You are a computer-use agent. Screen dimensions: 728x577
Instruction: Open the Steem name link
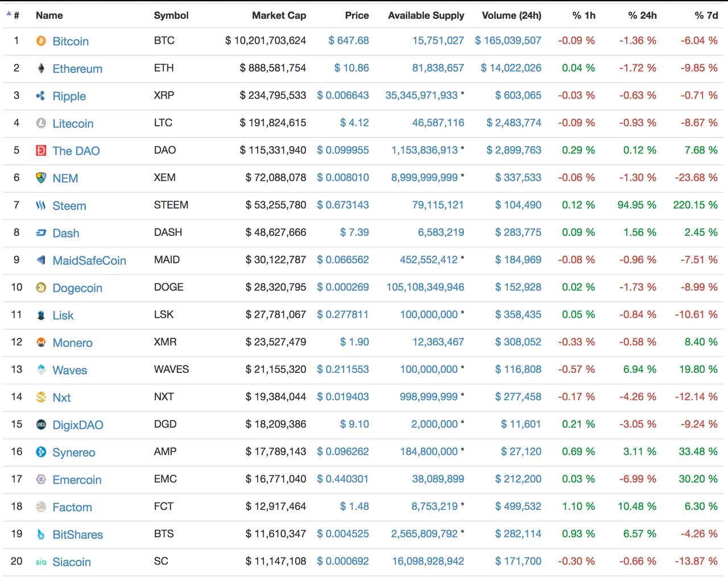pyautogui.click(x=69, y=206)
